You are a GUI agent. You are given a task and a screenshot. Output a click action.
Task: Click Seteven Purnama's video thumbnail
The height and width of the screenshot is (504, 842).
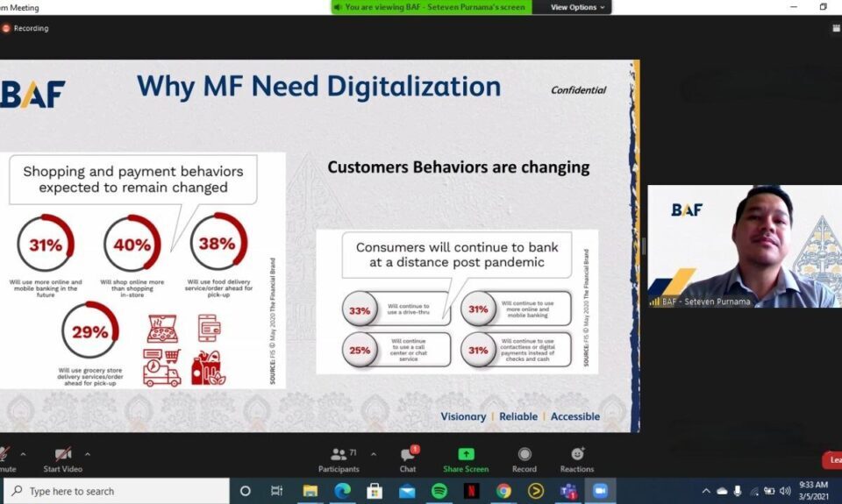coord(744,246)
